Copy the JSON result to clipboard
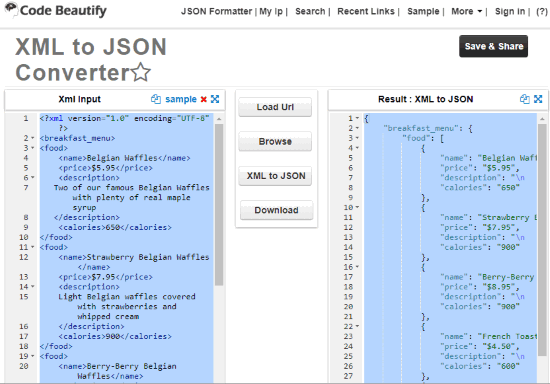 525,99
